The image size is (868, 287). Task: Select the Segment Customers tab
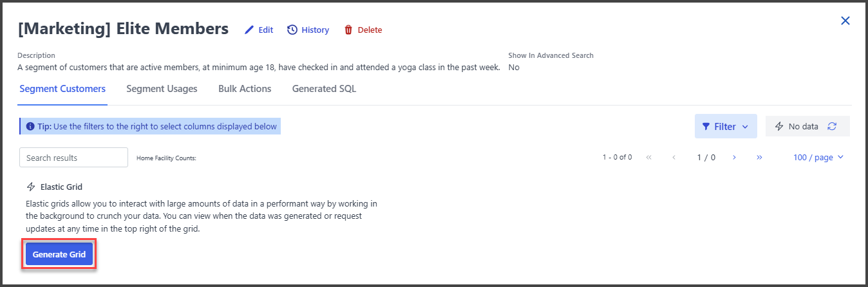click(62, 89)
